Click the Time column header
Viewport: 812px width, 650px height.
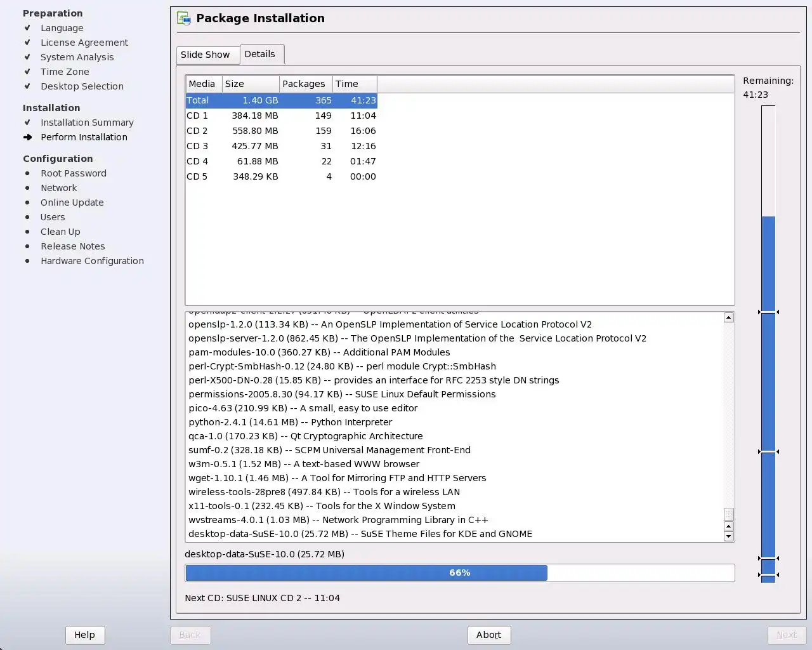pyautogui.click(x=355, y=84)
